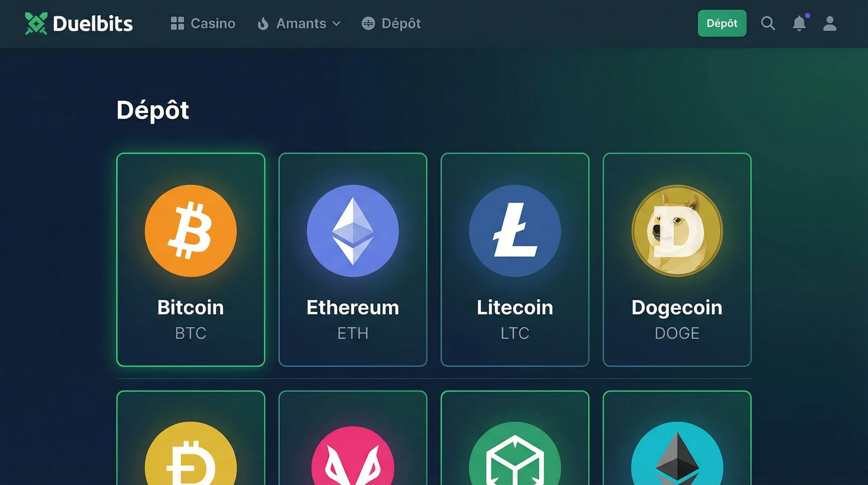This screenshot has height=485, width=868.
Task: Click the teal Ethereum-style coin icon
Action: coord(677,453)
